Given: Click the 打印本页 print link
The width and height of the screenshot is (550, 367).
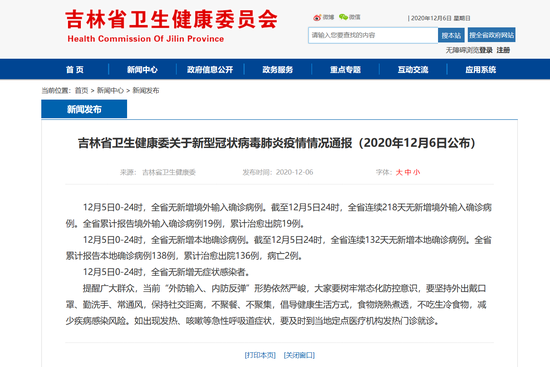Looking at the screenshot, I should [x=260, y=355].
